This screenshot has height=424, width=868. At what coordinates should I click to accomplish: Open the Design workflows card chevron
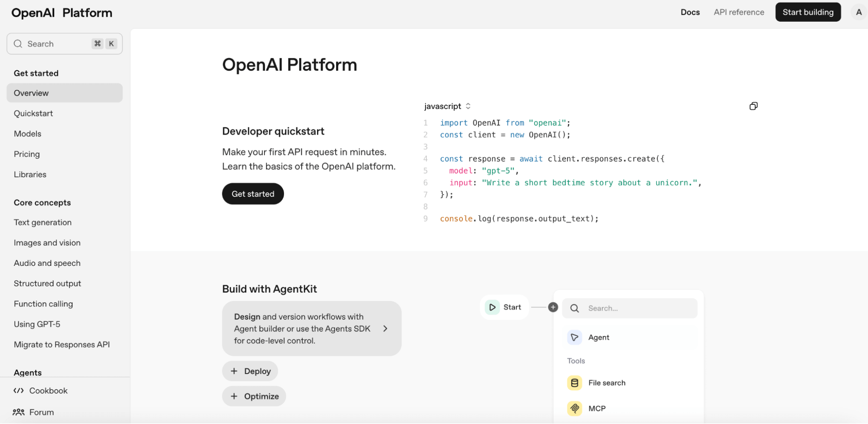coord(385,328)
